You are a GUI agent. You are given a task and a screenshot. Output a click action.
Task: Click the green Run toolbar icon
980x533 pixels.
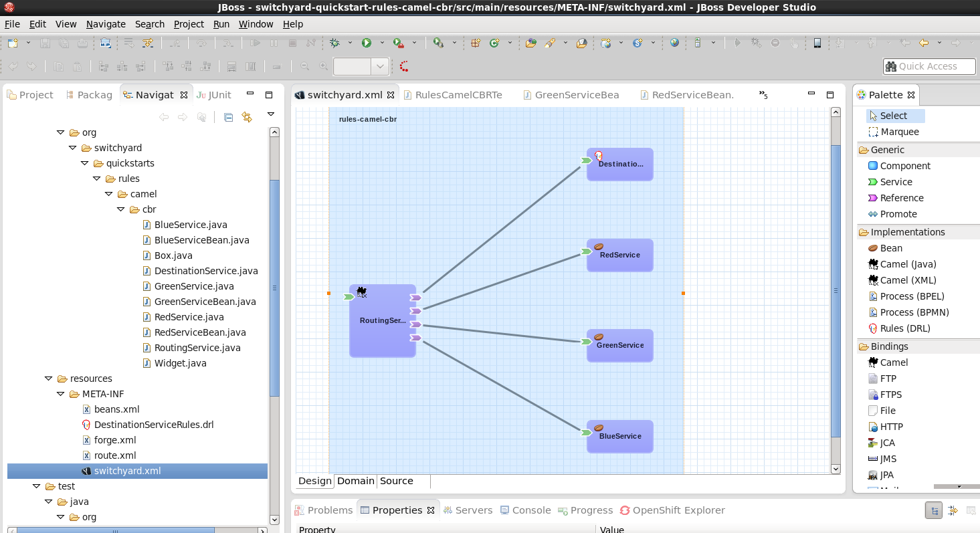[x=367, y=43]
